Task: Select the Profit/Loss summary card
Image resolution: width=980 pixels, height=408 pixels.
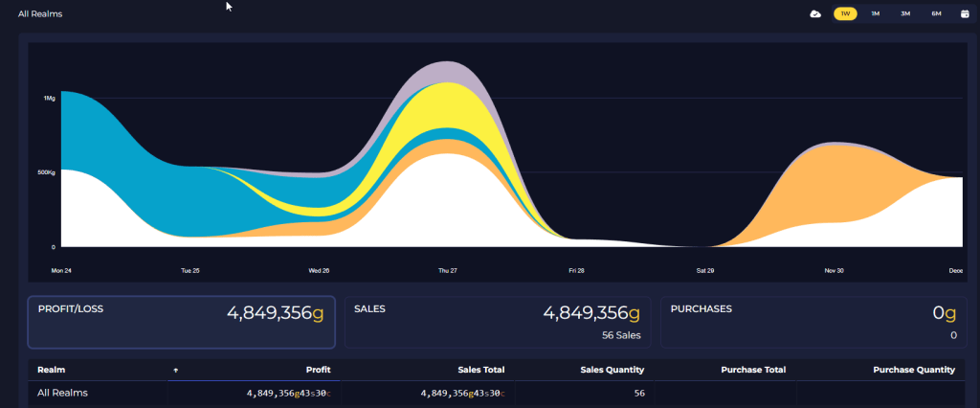Action: tap(181, 322)
